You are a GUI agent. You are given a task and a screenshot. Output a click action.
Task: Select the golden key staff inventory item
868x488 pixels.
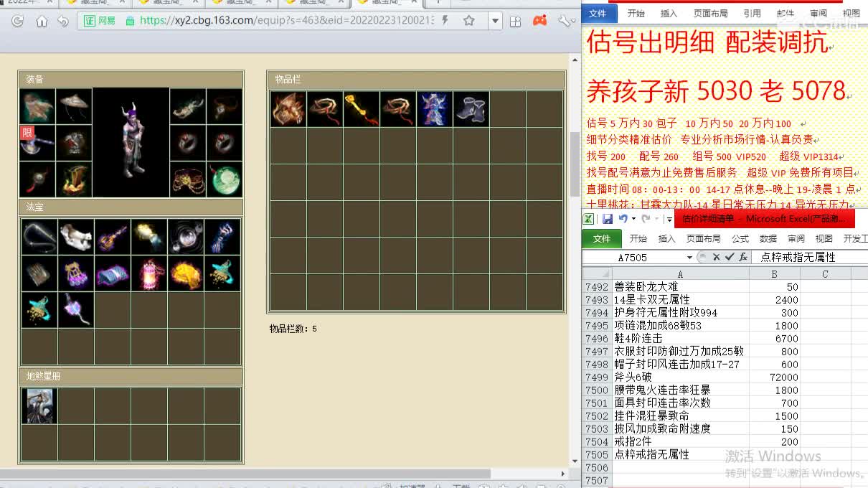point(362,109)
